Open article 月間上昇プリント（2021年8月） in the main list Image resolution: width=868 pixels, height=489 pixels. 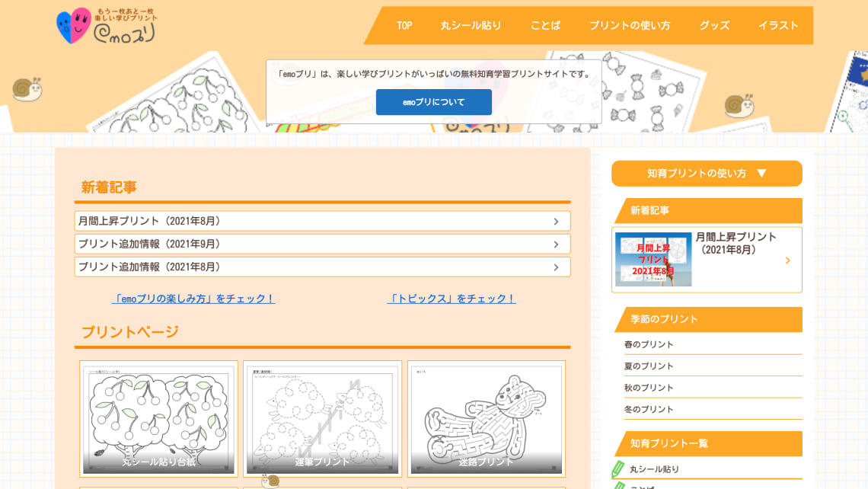(322, 221)
